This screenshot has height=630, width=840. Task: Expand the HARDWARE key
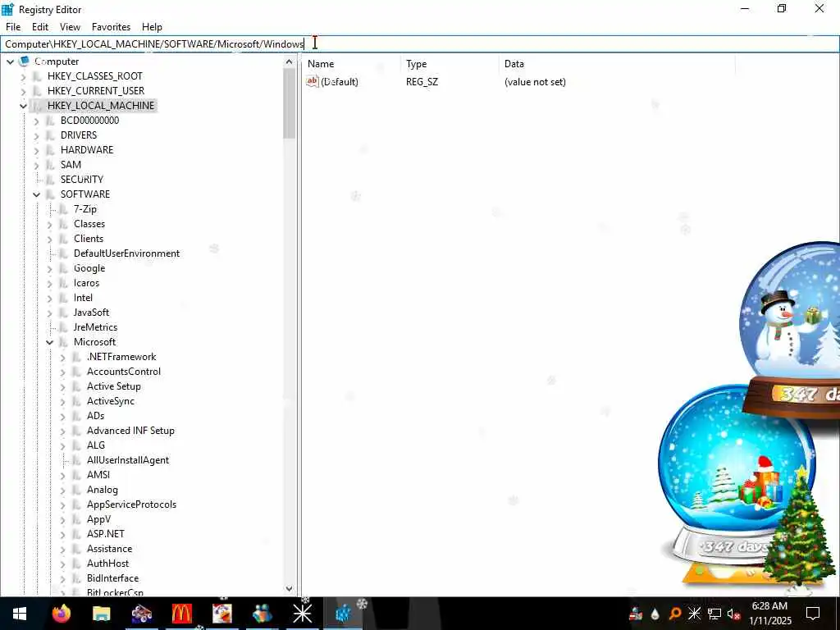pyautogui.click(x=36, y=151)
